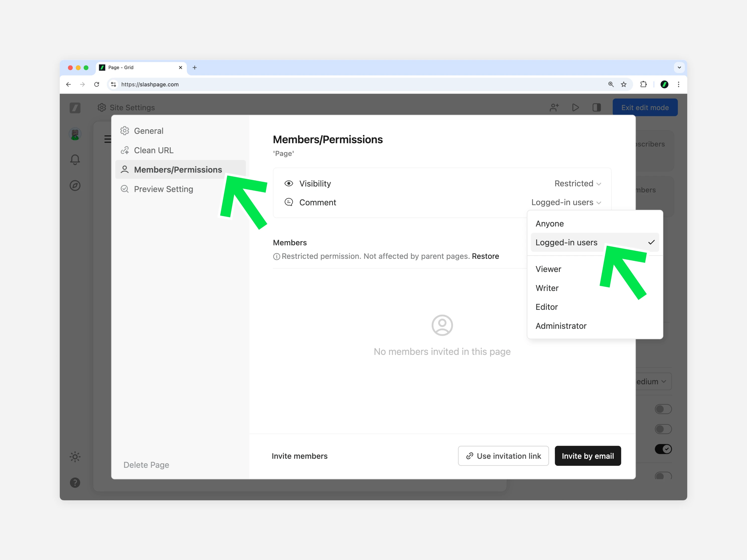The width and height of the screenshot is (747, 560).
Task: Open the Medium dropdown in background panel
Action: [653, 382]
